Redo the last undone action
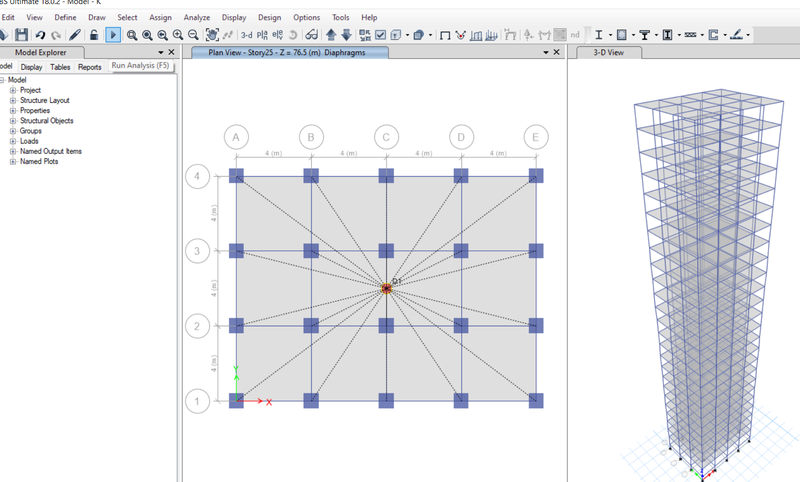 point(56,35)
